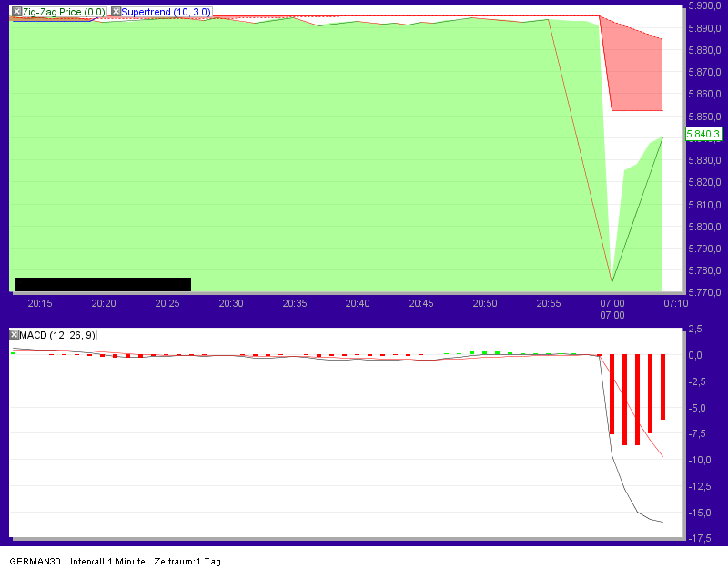Open MACD (12, 26, 9) indicator label
This screenshot has height=569, width=728.
(58, 335)
